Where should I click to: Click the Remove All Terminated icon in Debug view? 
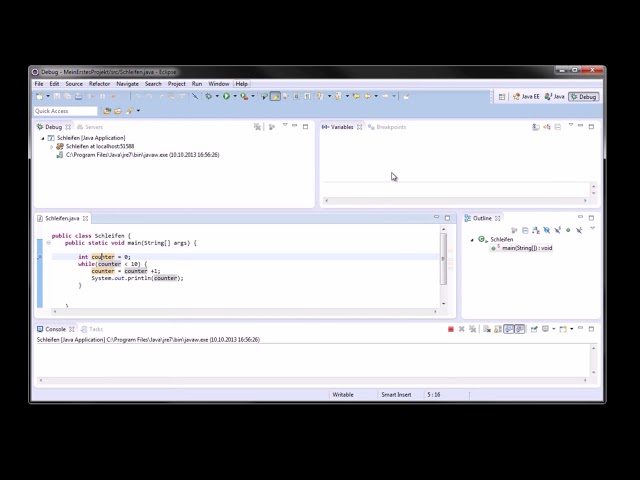pos(257,127)
